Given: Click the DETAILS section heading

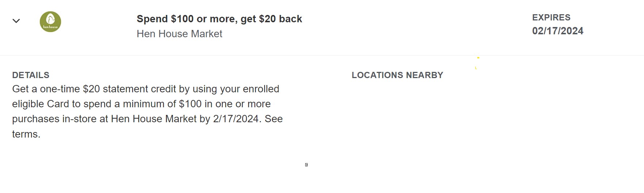Looking at the screenshot, I should (x=31, y=75).
